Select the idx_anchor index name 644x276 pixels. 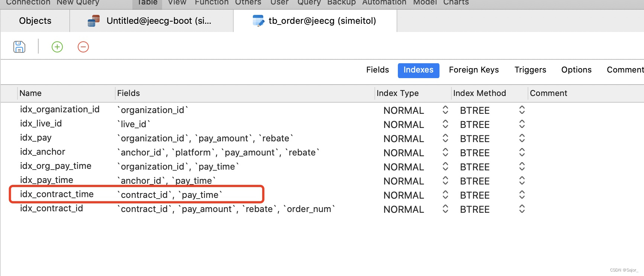pyautogui.click(x=43, y=152)
